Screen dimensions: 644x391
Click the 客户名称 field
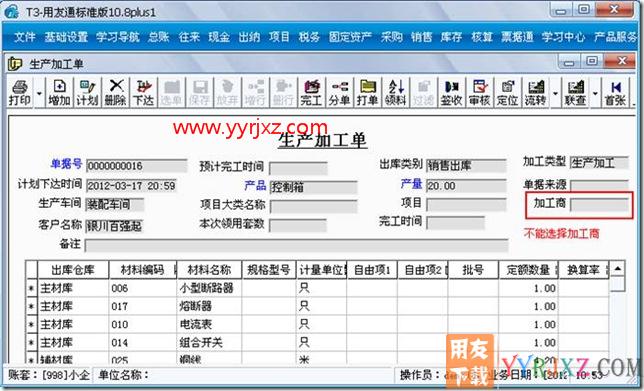tap(114, 225)
